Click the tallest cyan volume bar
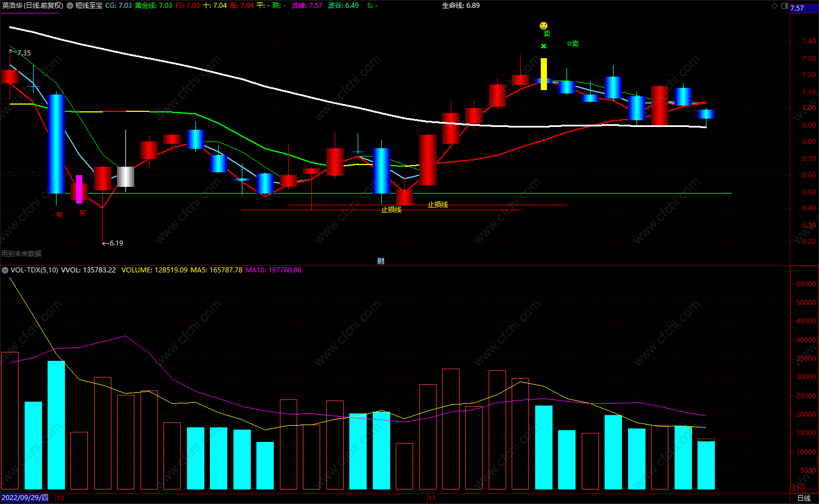This screenshot has height=504, width=819. (56, 425)
